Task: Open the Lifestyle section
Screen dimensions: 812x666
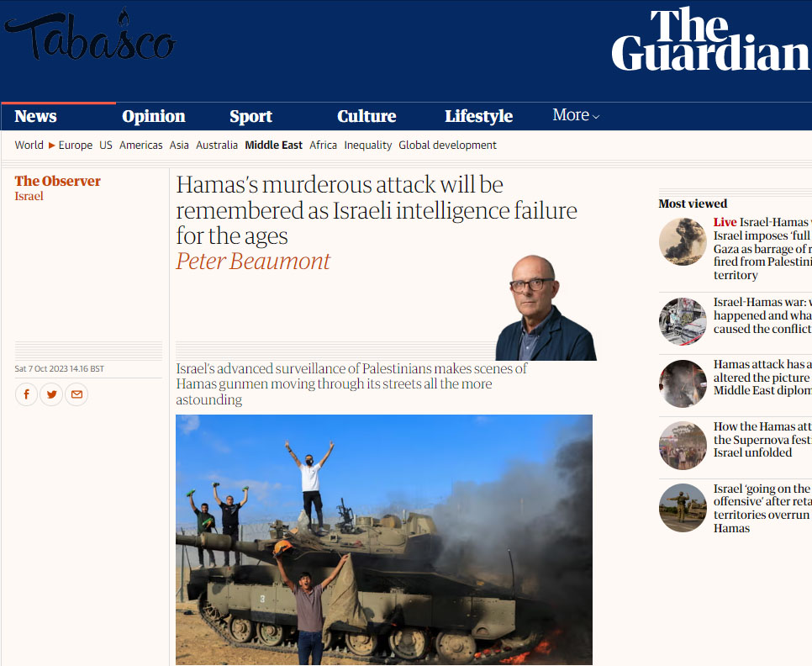Action: 478,116
